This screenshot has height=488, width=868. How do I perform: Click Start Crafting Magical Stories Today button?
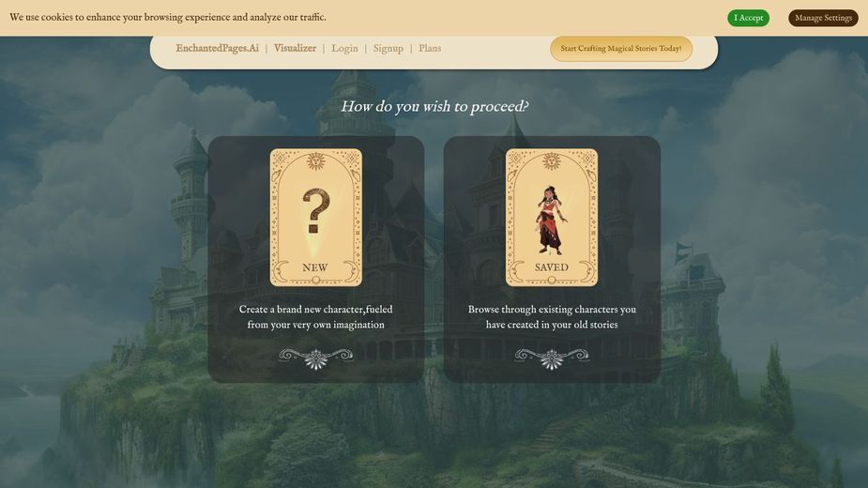pos(621,49)
